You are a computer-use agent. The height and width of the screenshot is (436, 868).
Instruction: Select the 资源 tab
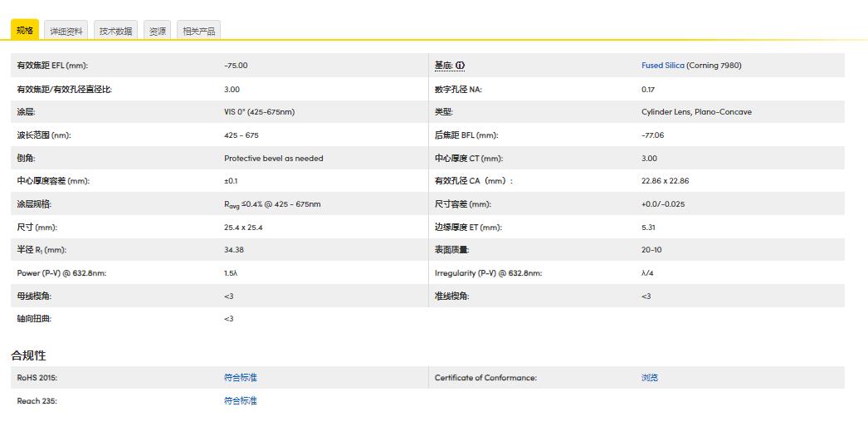coord(157,31)
